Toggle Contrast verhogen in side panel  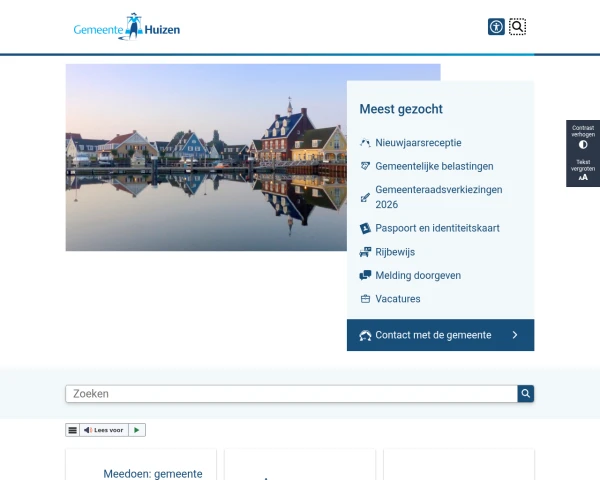pyautogui.click(x=583, y=137)
